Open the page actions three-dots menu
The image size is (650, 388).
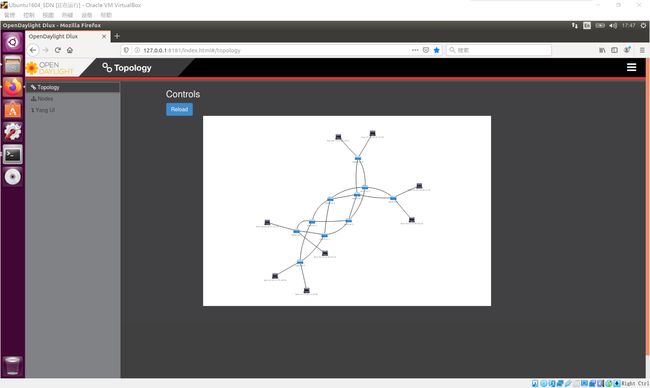tap(415, 50)
